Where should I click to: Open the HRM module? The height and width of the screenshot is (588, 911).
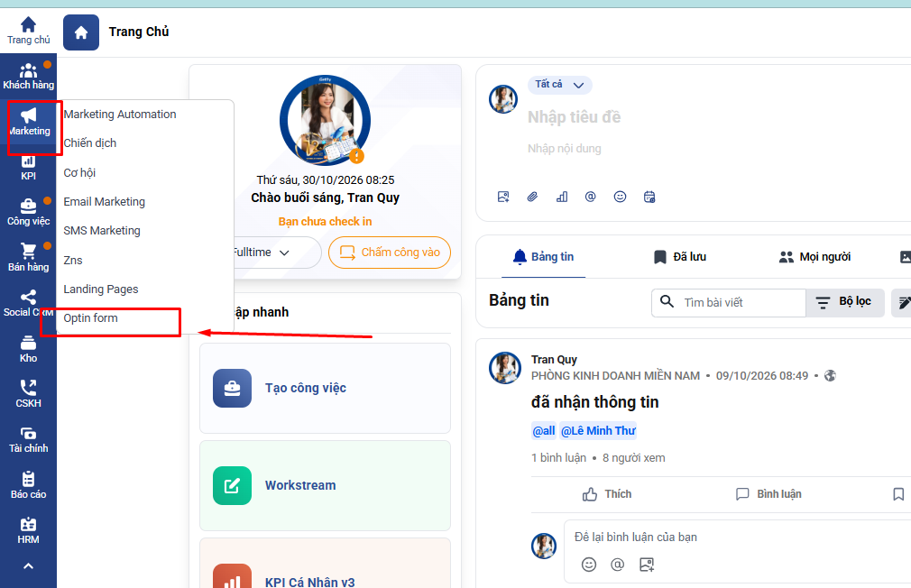coord(28,531)
